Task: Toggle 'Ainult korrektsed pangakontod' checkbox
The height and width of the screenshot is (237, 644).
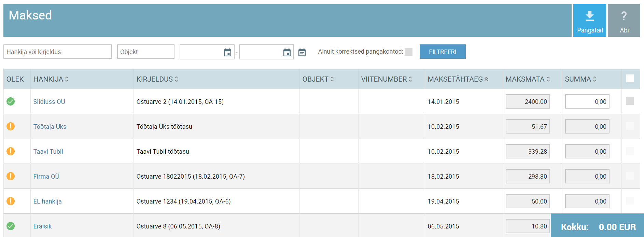Action: pyautogui.click(x=408, y=52)
